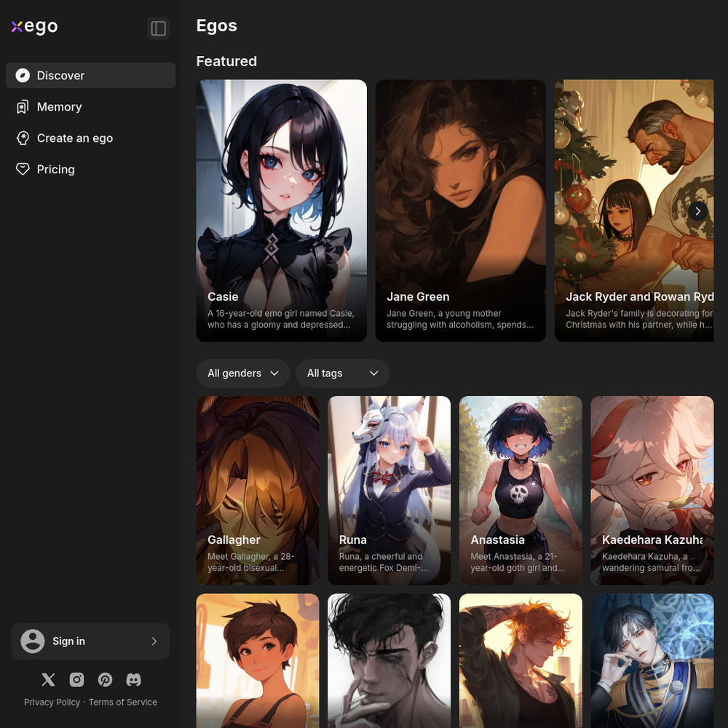Open the Pricing page

(x=90, y=169)
